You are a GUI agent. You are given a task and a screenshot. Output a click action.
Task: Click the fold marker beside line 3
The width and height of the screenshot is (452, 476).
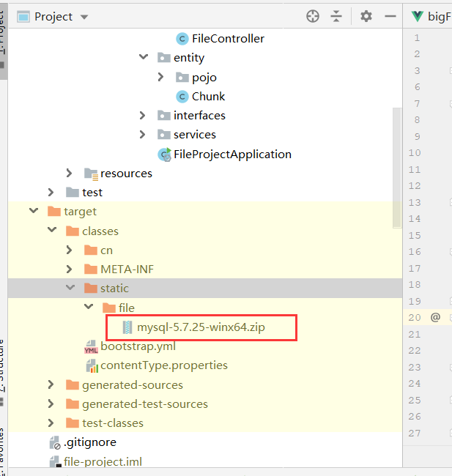451,71
